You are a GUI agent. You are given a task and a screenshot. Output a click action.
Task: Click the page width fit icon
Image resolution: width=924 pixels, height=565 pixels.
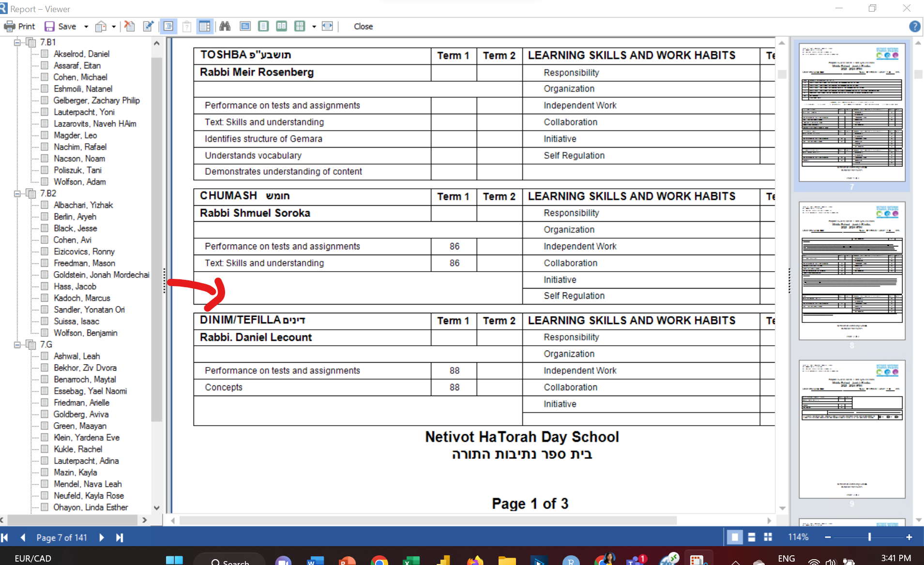(328, 26)
